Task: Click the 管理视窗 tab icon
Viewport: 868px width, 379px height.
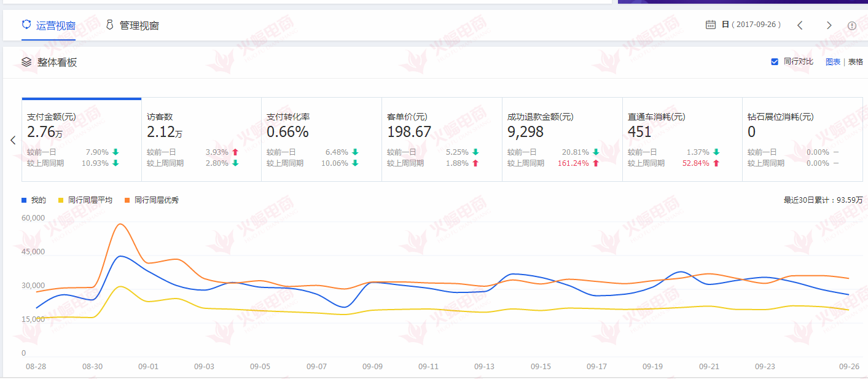Action: [110, 25]
